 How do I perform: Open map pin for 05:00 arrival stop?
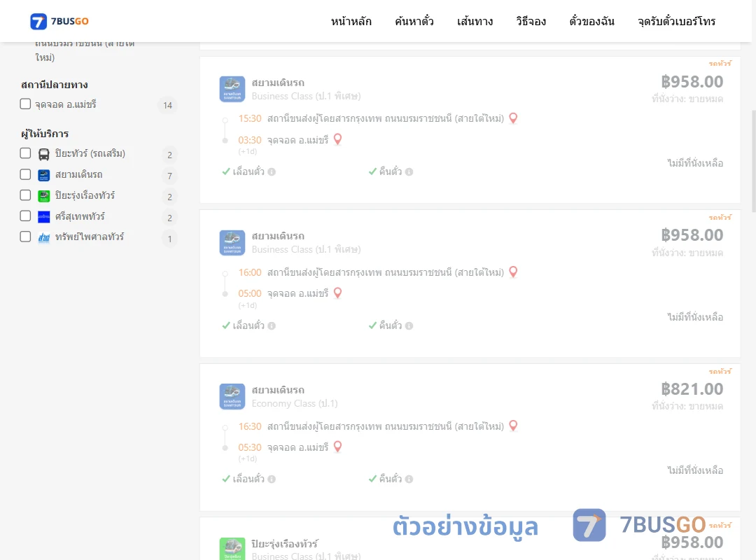coord(338,293)
